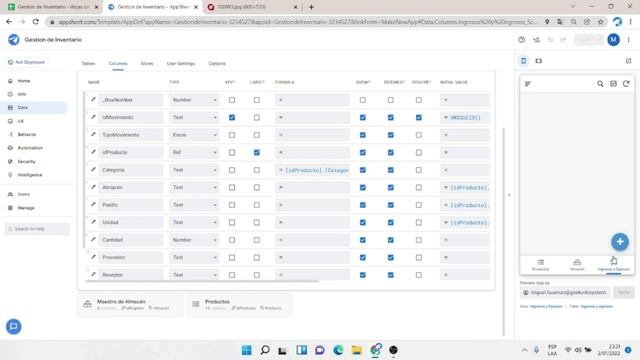The width and height of the screenshot is (640, 360).
Task: Open the Number type dropdown for Cantidad
Action: (x=194, y=240)
